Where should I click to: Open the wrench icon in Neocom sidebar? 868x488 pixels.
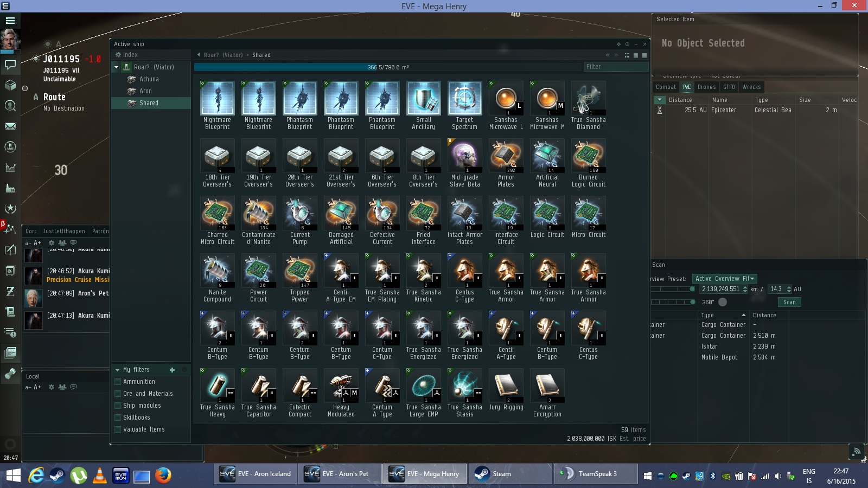[10, 374]
